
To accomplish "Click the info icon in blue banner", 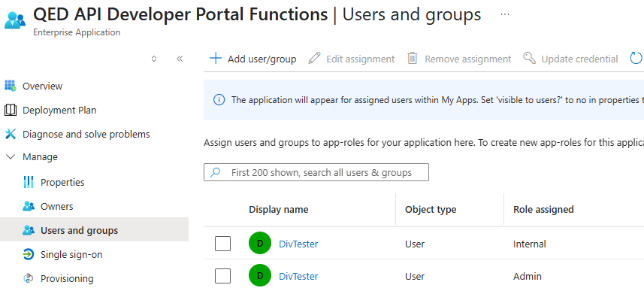I will (219, 100).
